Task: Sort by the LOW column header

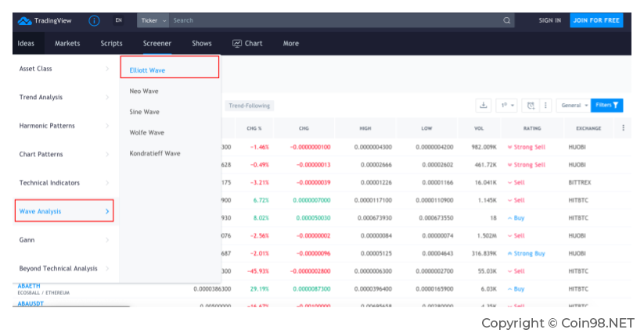Action: [426, 128]
